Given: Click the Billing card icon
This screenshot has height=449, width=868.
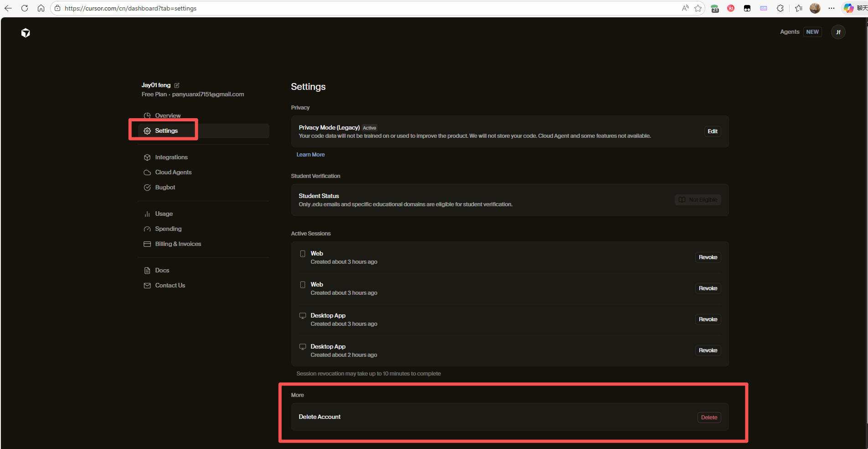Looking at the screenshot, I should click(147, 244).
